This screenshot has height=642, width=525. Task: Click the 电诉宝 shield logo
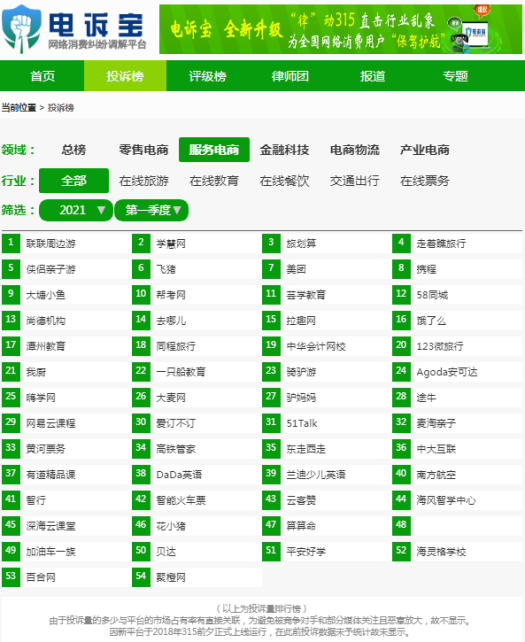coord(21,29)
